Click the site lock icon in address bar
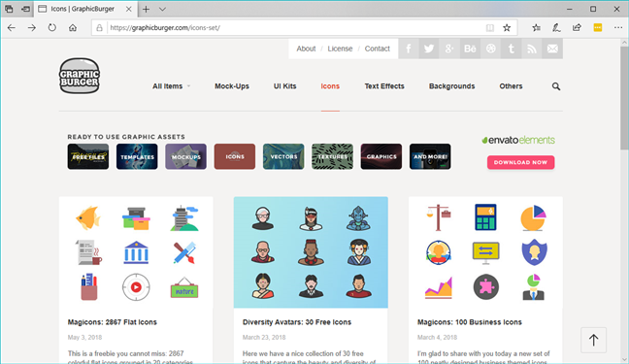The height and width of the screenshot is (364, 629). click(x=99, y=28)
